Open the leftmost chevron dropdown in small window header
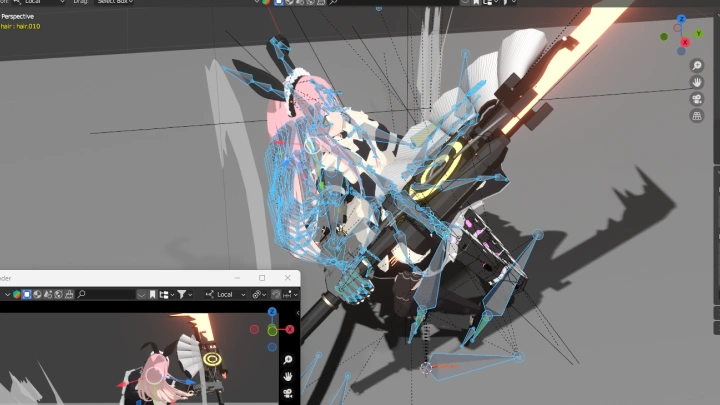This screenshot has height=405, width=720. pos(7,294)
